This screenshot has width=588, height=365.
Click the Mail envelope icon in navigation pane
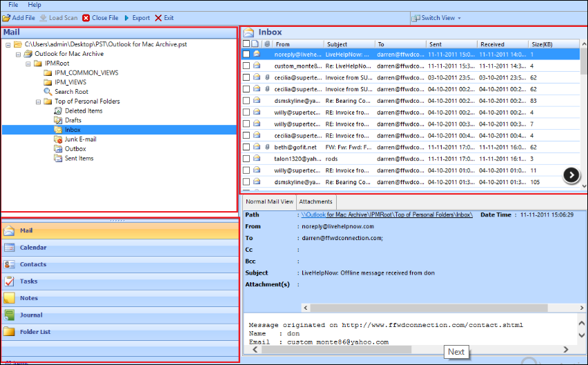tap(9, 231)
